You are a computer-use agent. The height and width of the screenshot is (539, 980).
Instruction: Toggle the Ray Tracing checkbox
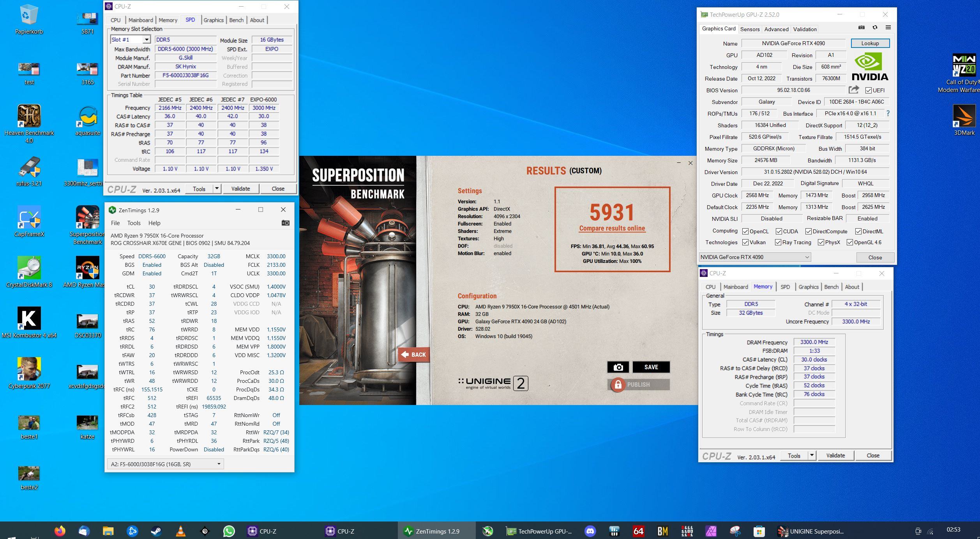(x=778, y=242)
